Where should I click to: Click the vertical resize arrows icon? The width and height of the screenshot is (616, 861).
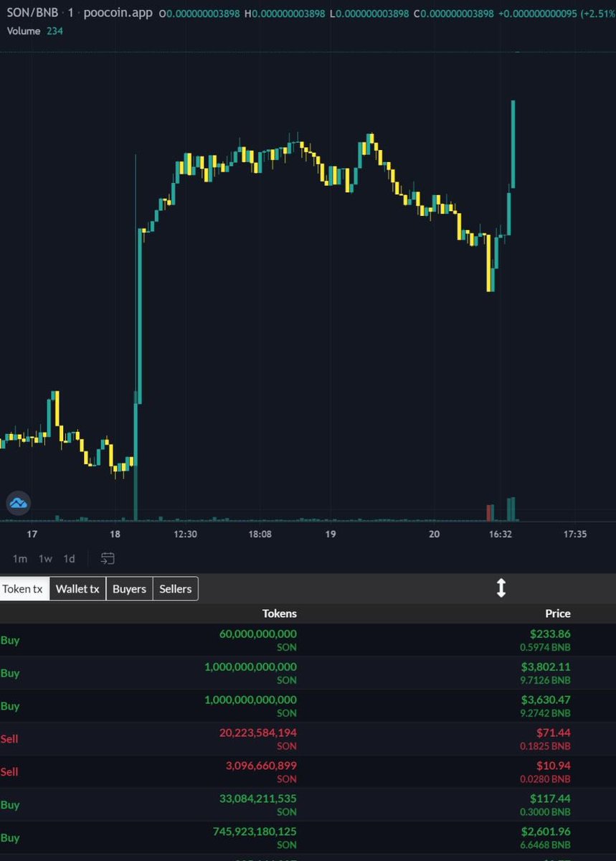[x=501, y=588]
